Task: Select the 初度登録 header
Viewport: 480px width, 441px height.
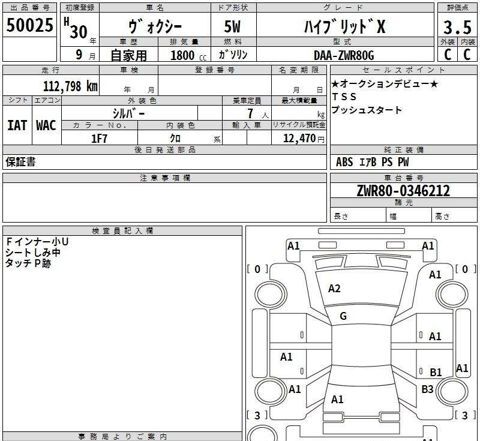Action: (x=80, y=8)
